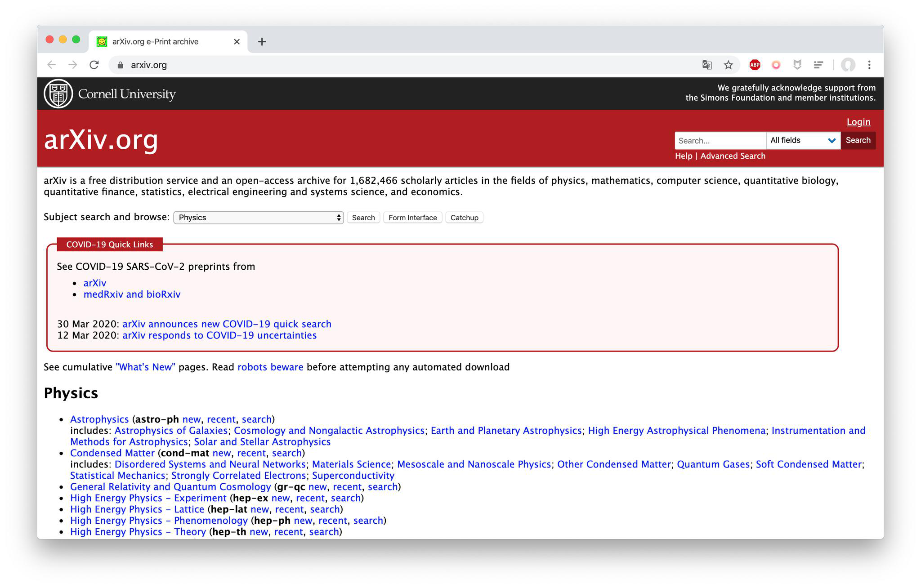Image resolution: width=921 pixels, height=588 pixels.
Task: Open Quantum Gases link
Action: 713,464
